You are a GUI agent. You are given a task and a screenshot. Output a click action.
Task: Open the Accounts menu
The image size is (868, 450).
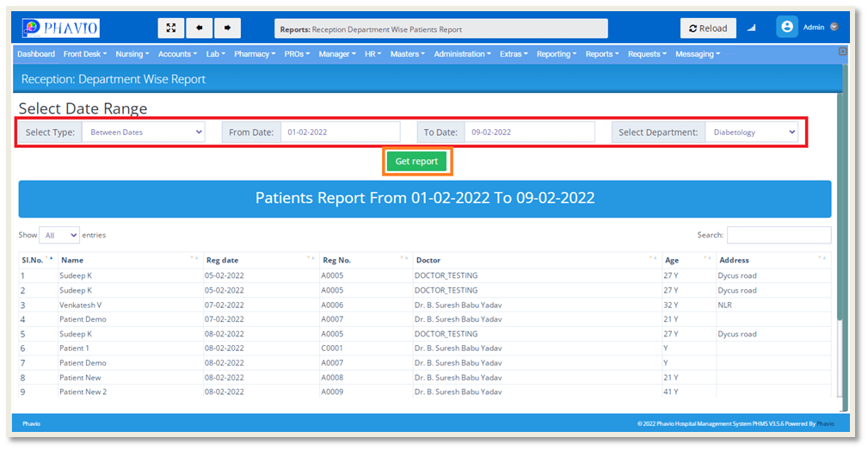tap(177, 53)
